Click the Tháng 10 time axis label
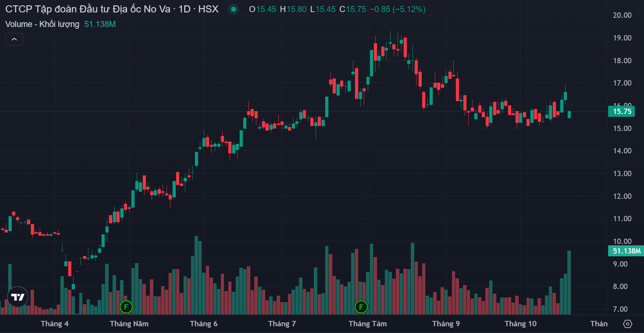 (520, 324)
